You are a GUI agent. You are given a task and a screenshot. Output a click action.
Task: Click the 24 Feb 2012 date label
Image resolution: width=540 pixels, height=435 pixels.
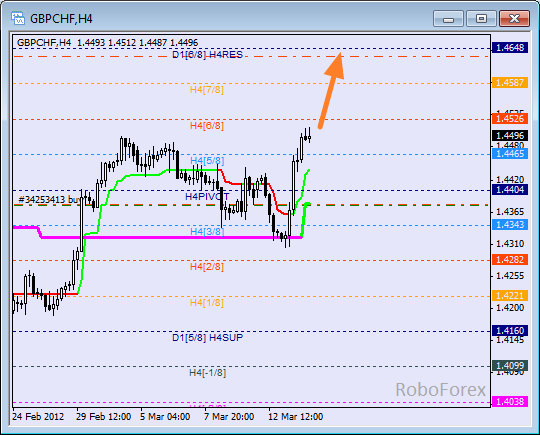click(38, 417)
